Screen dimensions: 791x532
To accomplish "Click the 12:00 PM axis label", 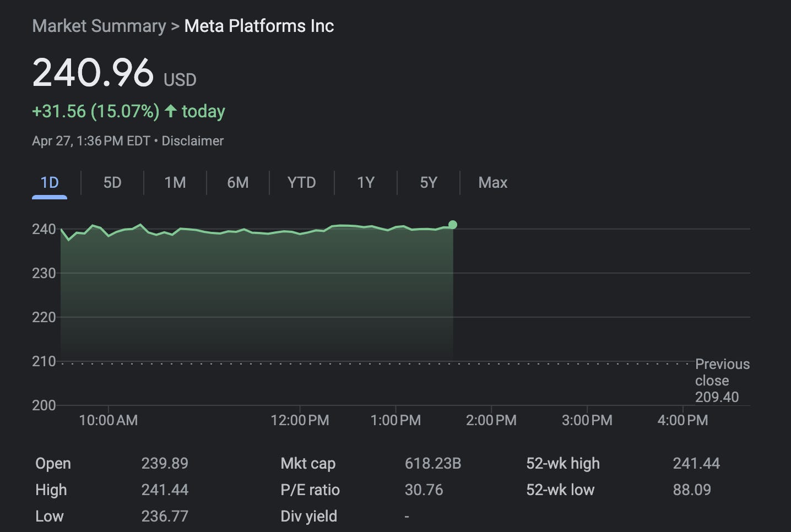I will coord(300,420).
